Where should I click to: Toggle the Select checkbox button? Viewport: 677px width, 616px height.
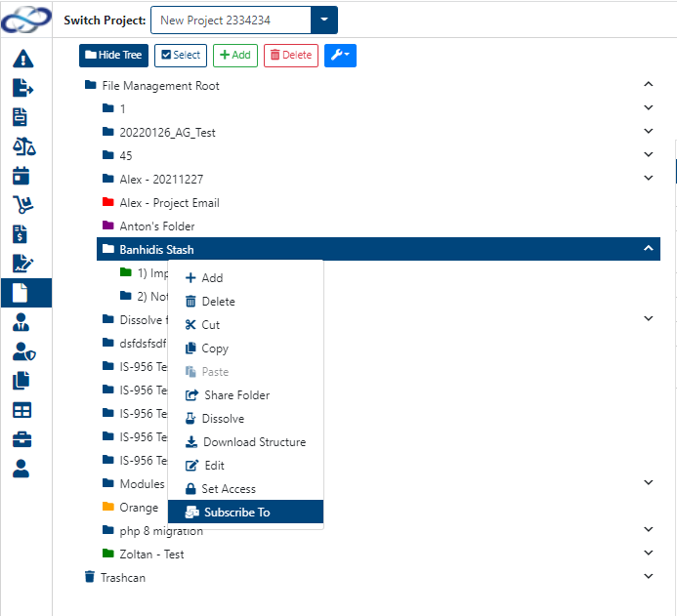tap(181, 56)
